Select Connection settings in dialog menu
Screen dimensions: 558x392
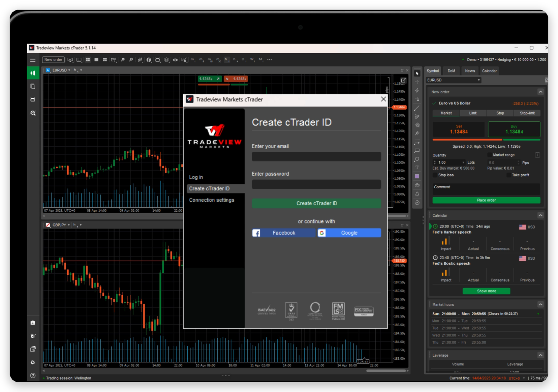tap(212, 200)
